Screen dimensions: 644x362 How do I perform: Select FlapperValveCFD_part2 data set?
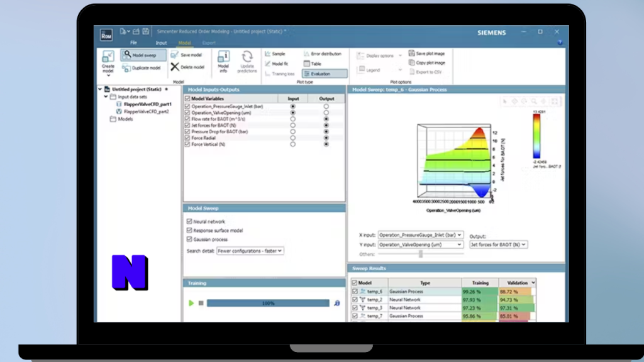click(146, 112)
